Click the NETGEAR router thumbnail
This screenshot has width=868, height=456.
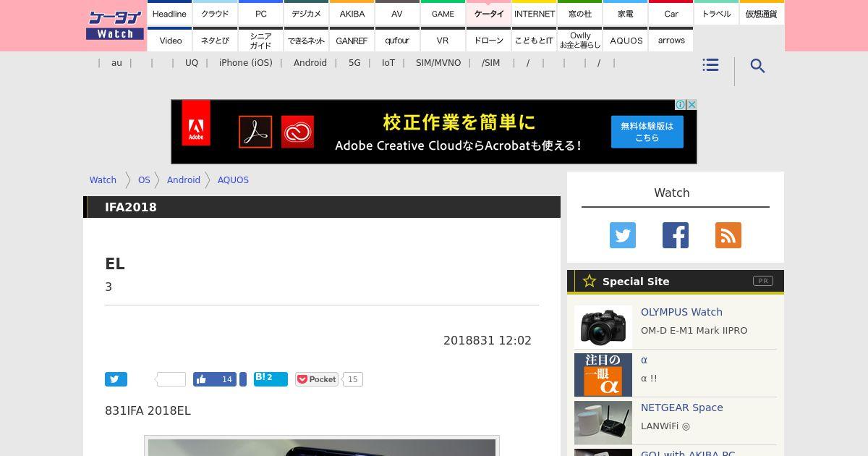point(603,423)
